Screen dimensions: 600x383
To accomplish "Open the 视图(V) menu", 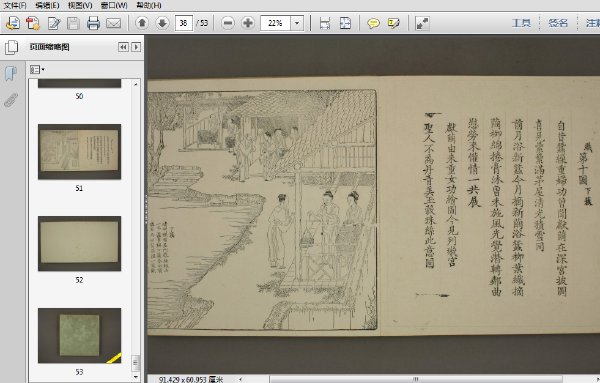I will click(80, 5).
